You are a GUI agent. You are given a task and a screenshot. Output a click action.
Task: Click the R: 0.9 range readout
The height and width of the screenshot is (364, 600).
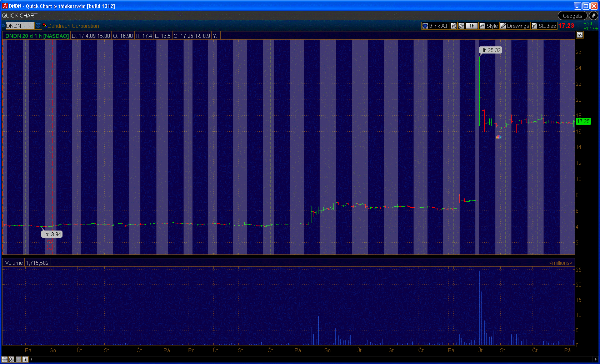[x=203, y=36]
